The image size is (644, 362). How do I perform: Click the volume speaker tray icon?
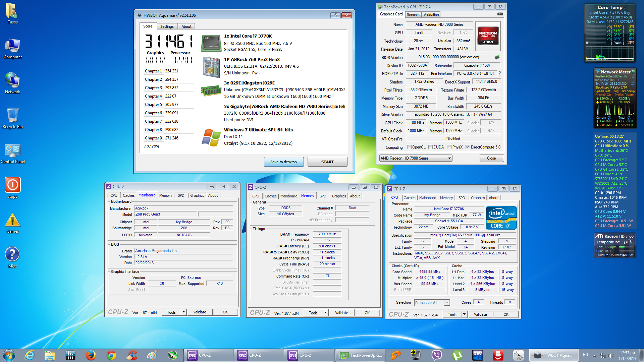click(x=611, y=356)
